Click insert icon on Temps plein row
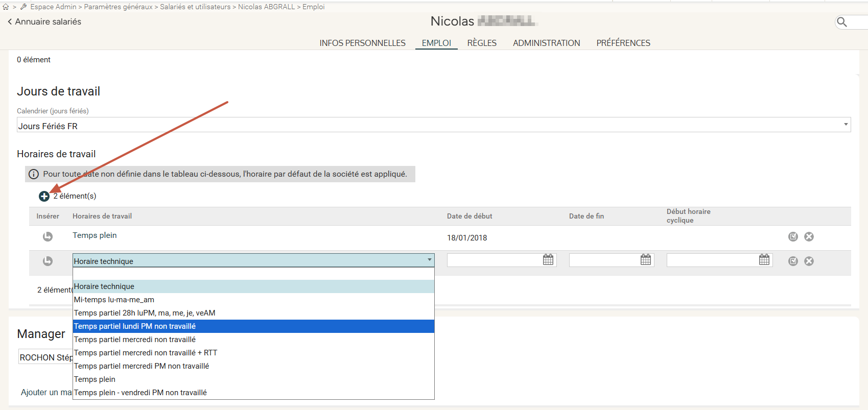The width and height of the screenshot is (868, 410). coord(48,236)
